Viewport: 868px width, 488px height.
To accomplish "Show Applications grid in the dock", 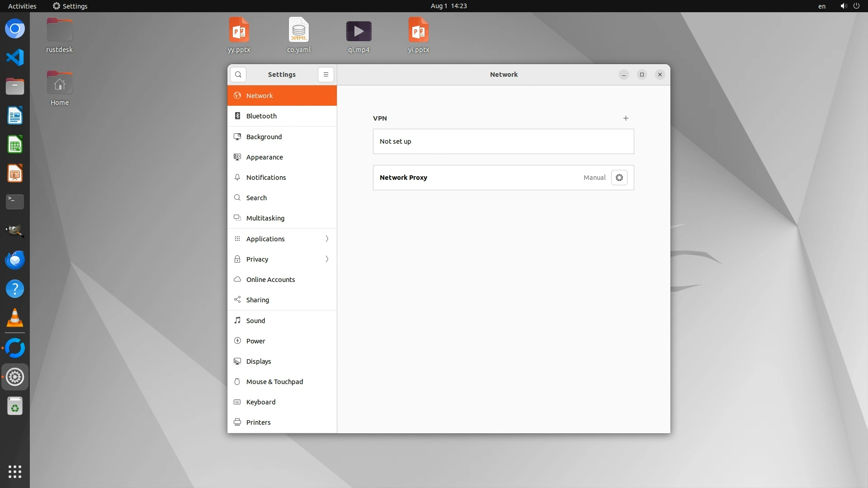I will [x=15, y=472].
